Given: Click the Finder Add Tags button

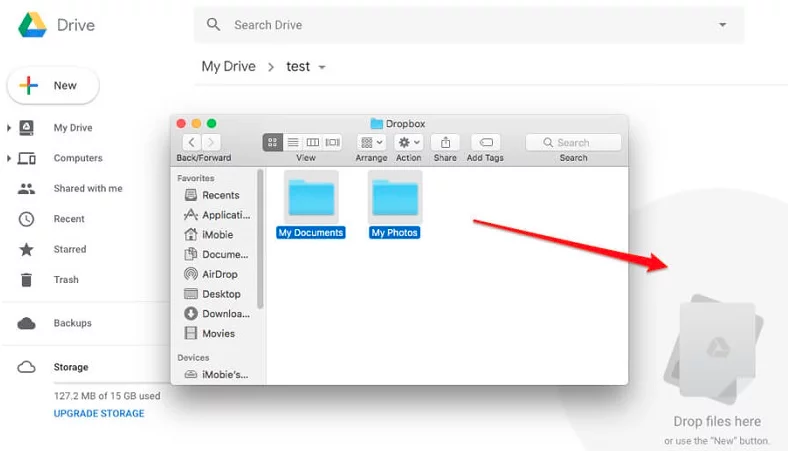Looking at the screenshot, I should [x=485, y=142].
